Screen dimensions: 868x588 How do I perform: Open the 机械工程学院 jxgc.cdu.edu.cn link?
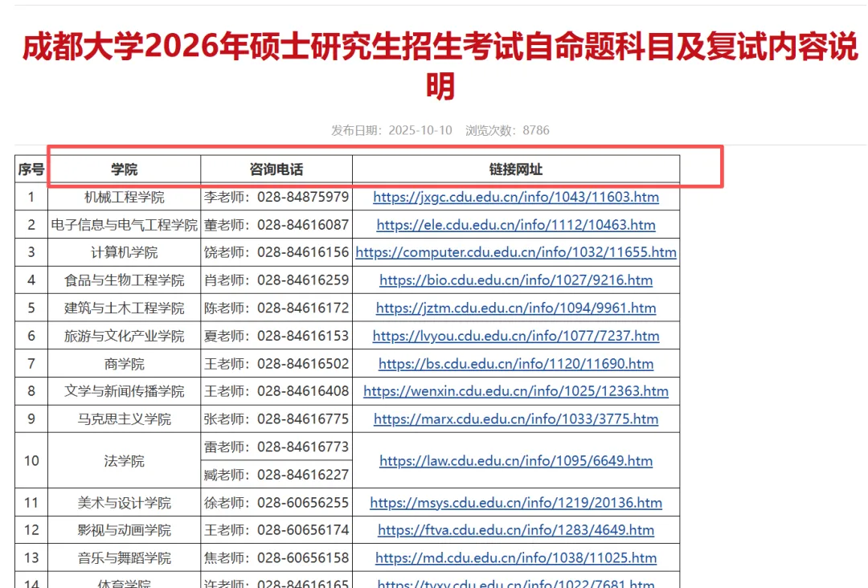point(516,197)
